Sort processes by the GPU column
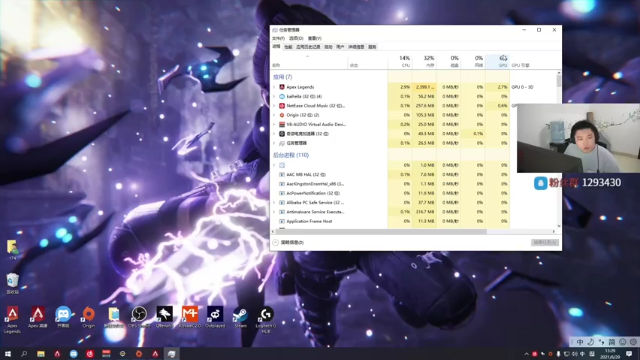Screen dimensions: 640x360 pyautogui.click(x=498, y=62)
